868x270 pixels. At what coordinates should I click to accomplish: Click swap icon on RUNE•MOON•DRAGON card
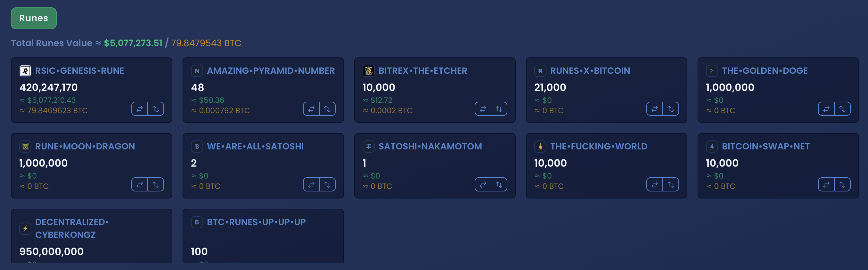(x=140, y=184)
